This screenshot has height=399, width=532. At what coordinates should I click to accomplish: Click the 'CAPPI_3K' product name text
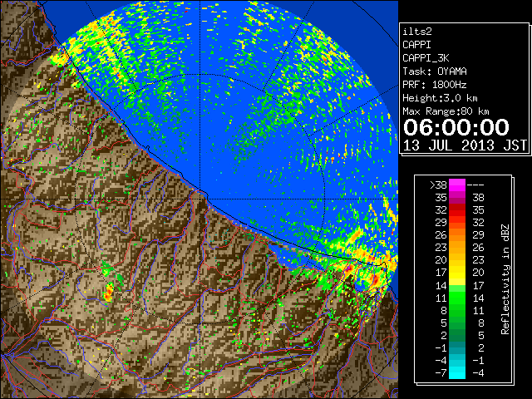tap(426, 58)
